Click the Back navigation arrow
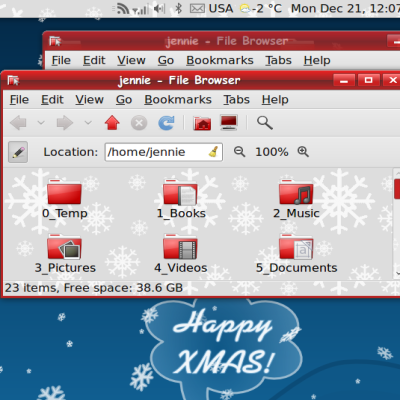The image size is (400, 400). click(x=18, y=123)
